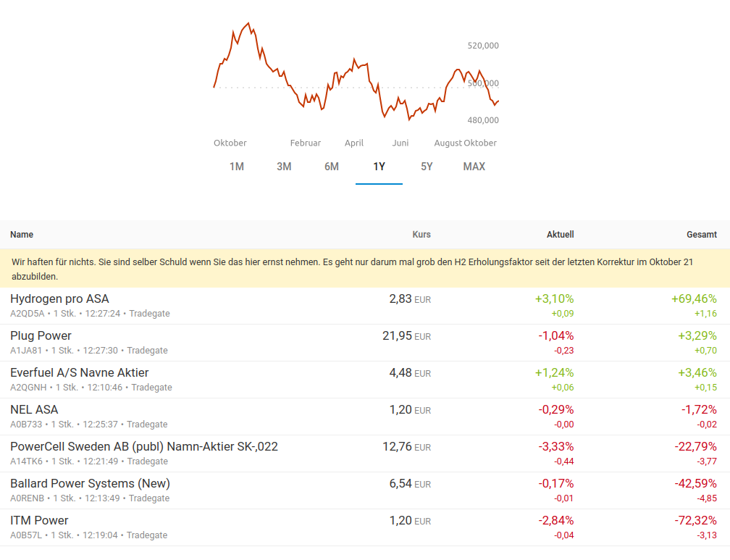Open PowerCell Sweden AB entry
This screenshot has height=560, width=730.
[x=143, y=446]
